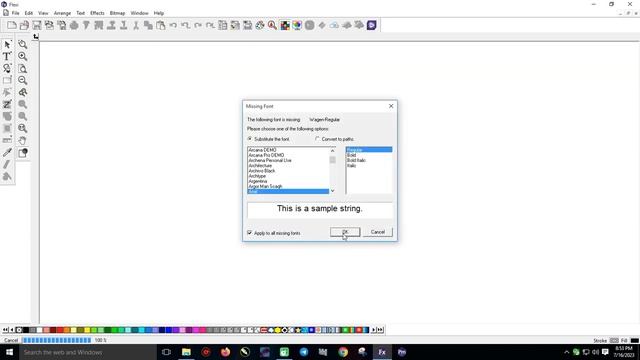The width and height of the screenshot is (640, 360).
Task: Open File Explorer from the taskbar
Action: click(x=186, y=352)
